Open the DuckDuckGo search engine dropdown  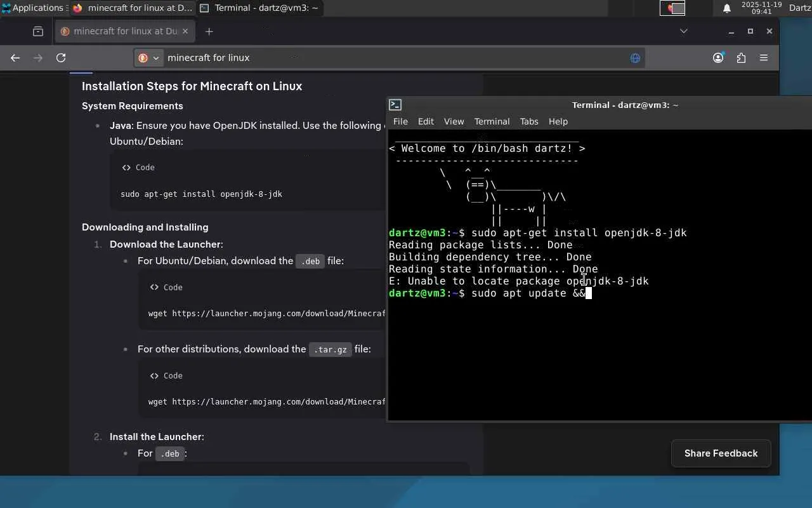coord(148,58)
